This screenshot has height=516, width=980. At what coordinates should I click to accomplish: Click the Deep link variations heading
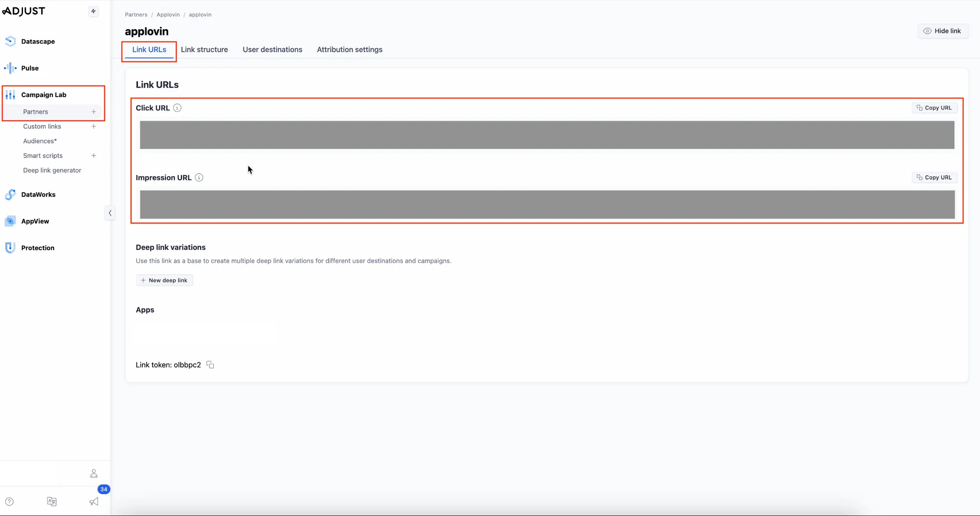click(170, 247)
